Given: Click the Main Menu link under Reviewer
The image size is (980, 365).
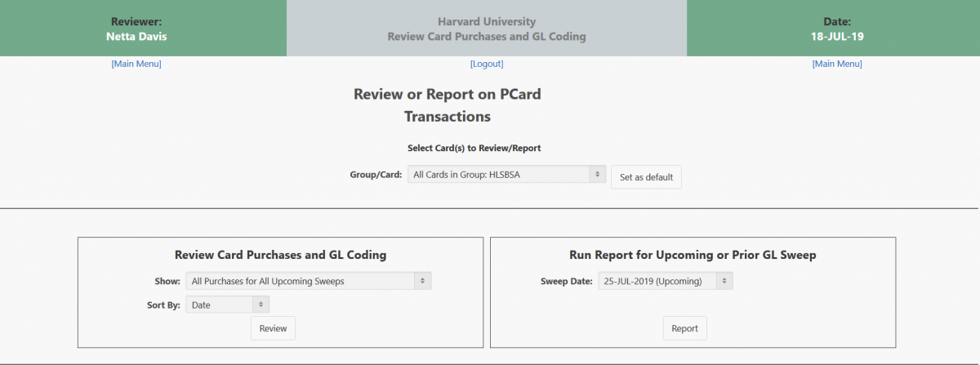Looking at the screenshot, I should pos(136,64).
